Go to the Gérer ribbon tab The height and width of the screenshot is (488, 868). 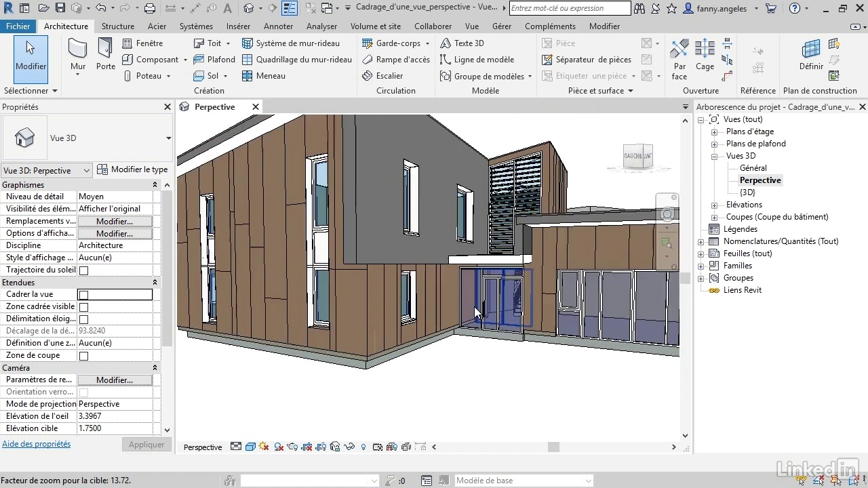[502, 26]
